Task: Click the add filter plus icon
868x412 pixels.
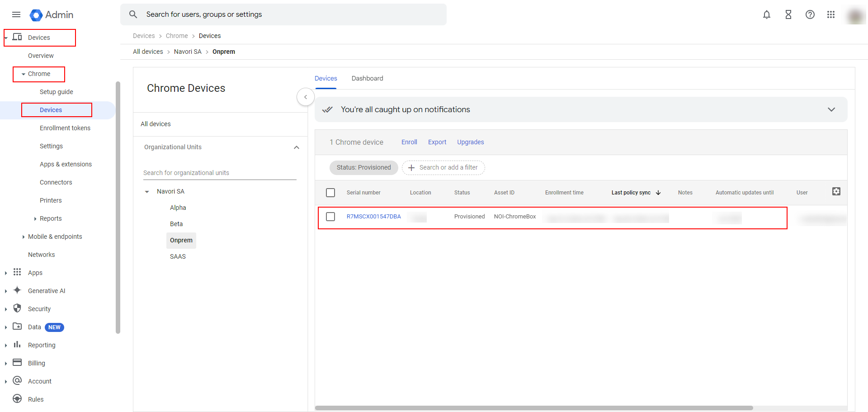Action: (411, 168)
